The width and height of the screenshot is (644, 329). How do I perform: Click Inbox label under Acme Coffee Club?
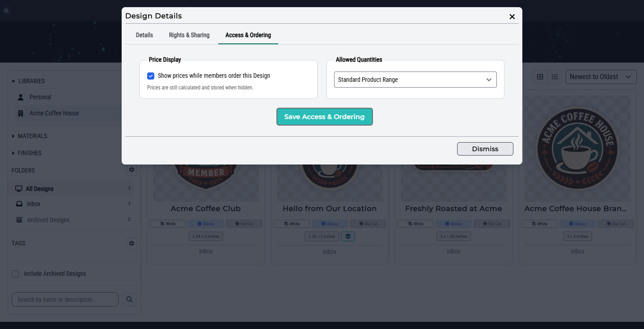206,251
